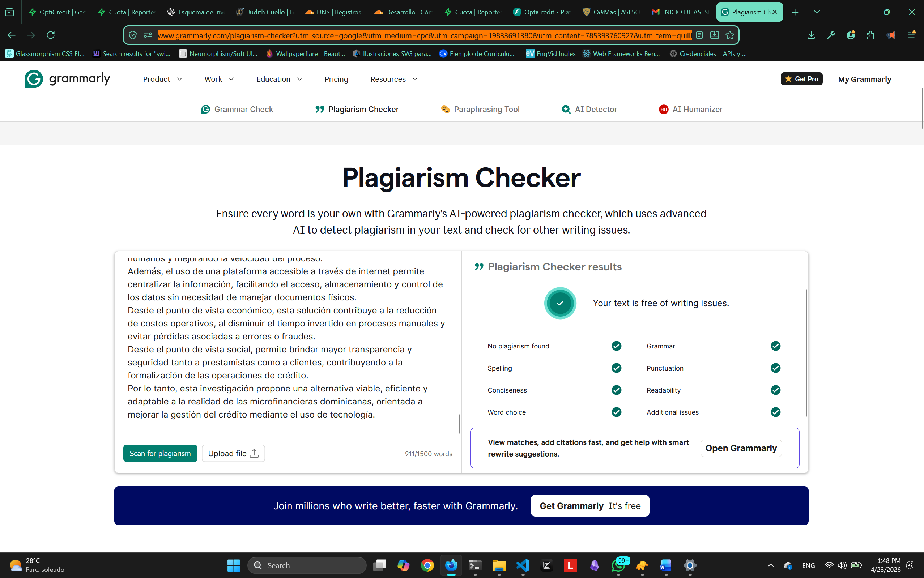The image size is (924, 578).
Task: Open the Wallpaperflare bookmark
Action: pos(306,53)
